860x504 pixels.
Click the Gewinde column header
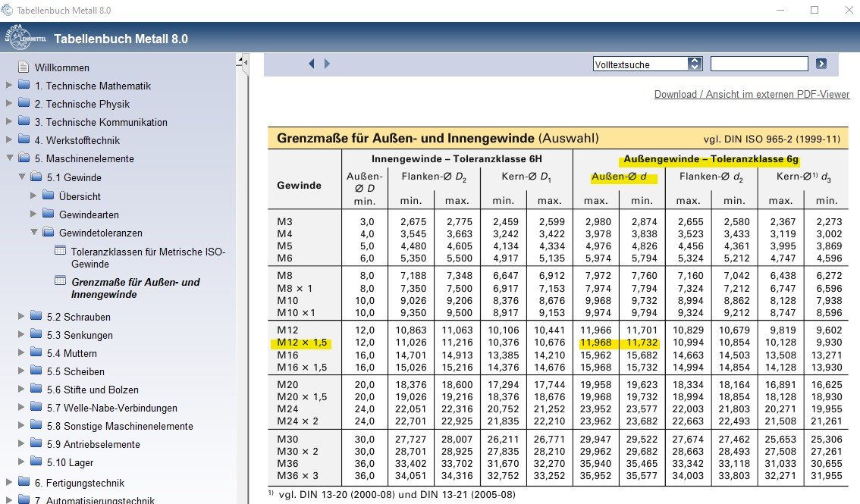coord(299,185)
